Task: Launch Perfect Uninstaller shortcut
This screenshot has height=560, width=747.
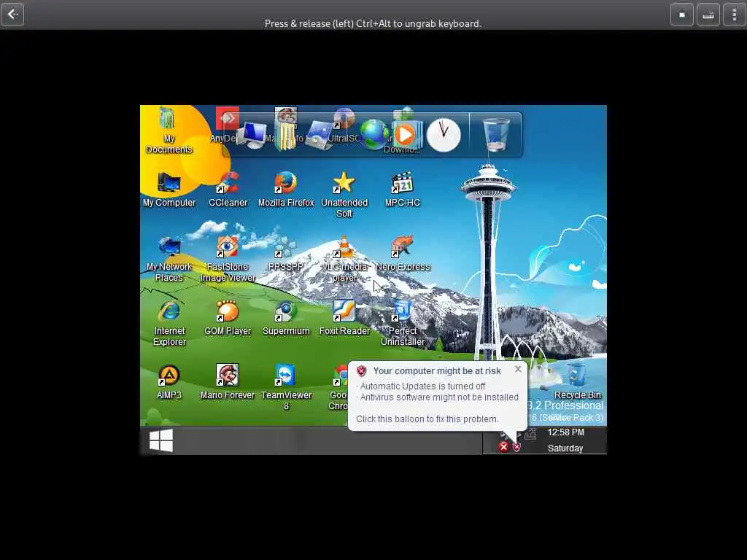Action: click(403, 324)
